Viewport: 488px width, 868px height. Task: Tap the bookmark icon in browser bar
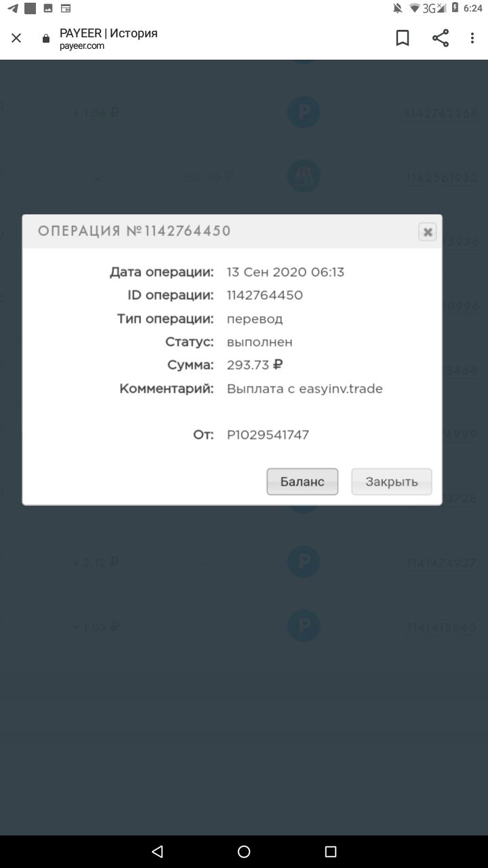coord(403,38)
